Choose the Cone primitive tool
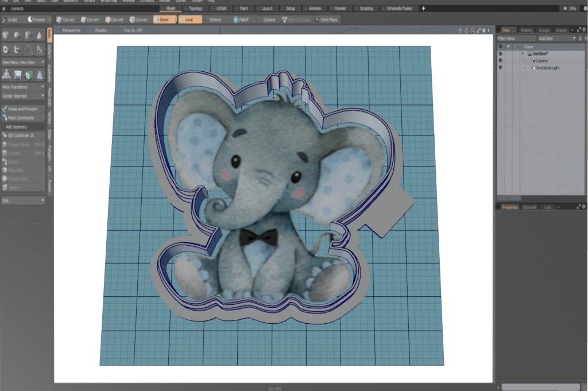588x391 pixels. (39, 36)
